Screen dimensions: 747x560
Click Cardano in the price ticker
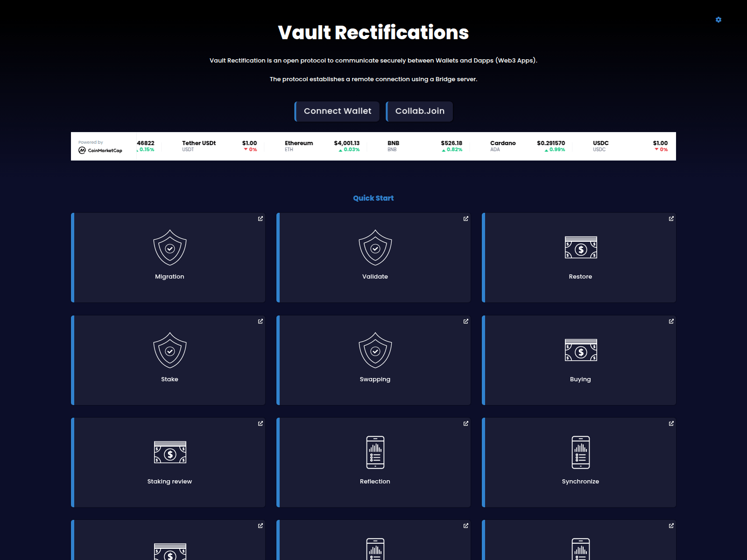pyautogui.click(x=503, y=143)
